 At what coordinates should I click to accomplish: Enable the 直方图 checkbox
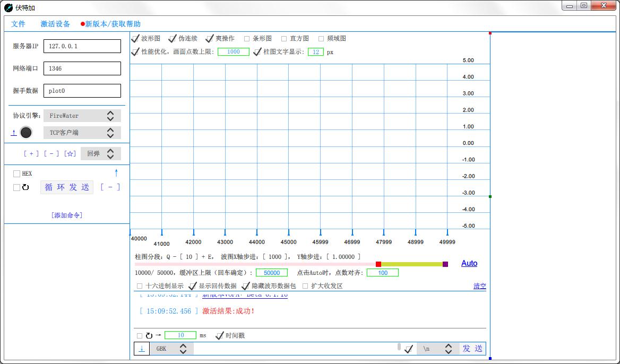[x=284, y=39]
